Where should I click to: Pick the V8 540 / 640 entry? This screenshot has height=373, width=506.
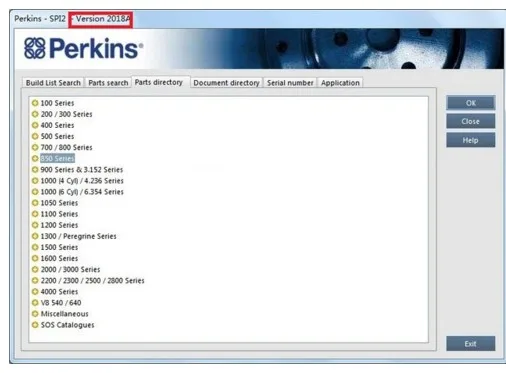(x=61, y=303)
